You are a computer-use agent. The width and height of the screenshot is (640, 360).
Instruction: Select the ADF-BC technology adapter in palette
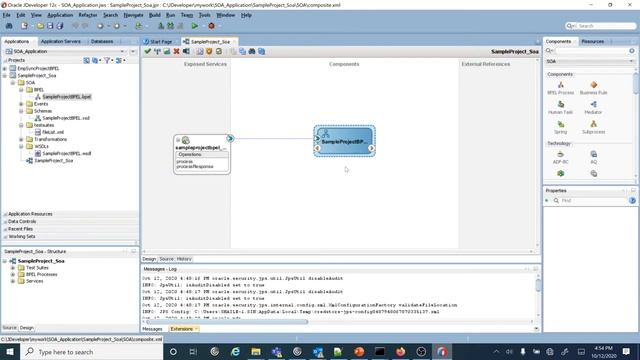click(x=560, y=157)
